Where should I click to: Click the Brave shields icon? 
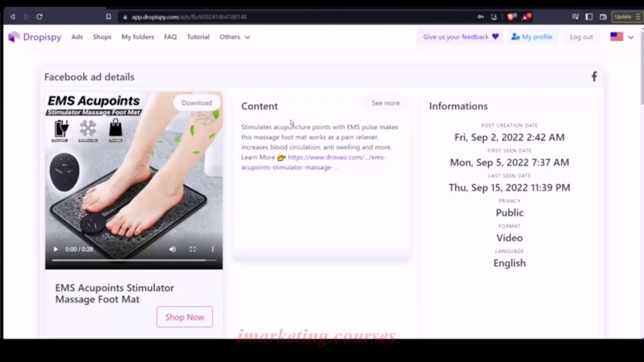(x=511, y=17)
